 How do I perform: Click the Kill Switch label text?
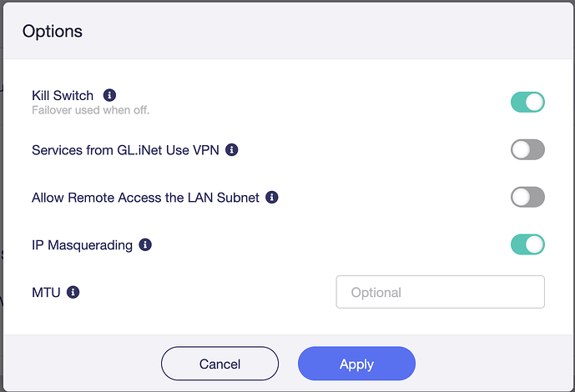63,96
